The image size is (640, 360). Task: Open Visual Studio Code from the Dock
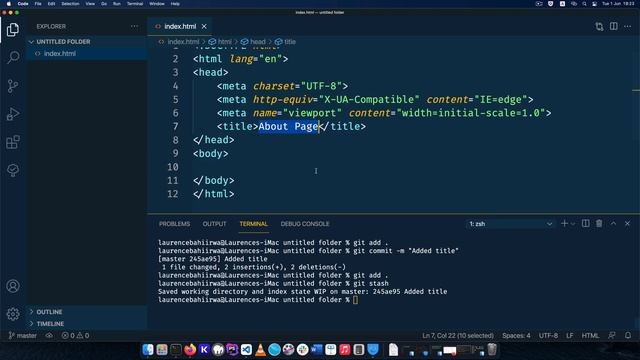[x=246, y=350]
